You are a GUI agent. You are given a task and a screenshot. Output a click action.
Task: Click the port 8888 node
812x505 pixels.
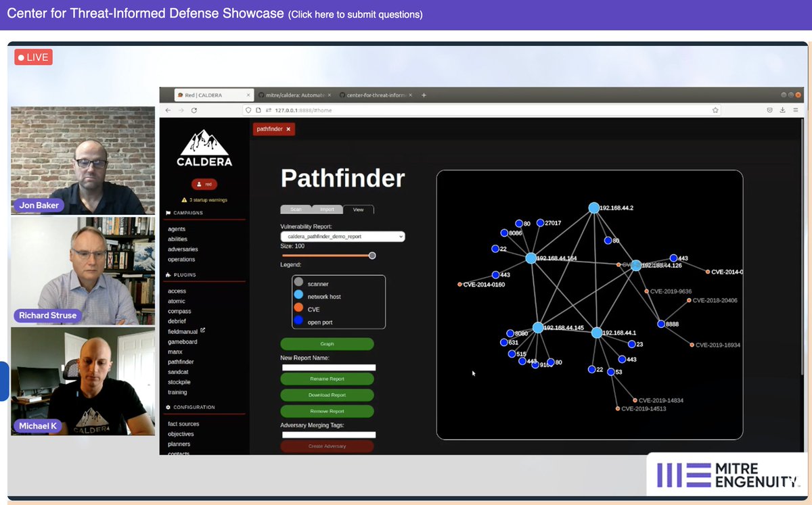(661, 324)
